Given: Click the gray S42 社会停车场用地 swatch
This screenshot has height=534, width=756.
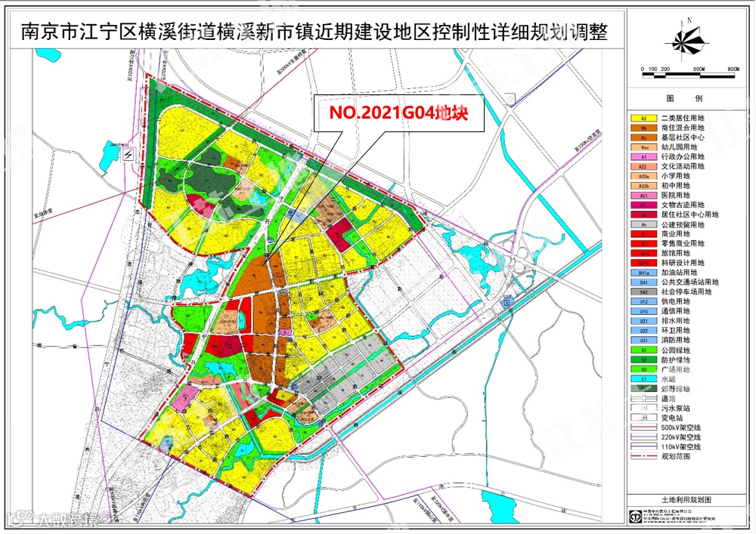Looking at the screenshot, I should [x=643, y=292].
